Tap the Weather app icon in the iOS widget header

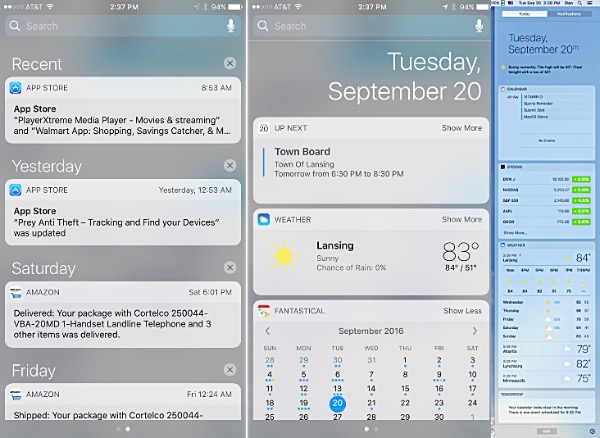pos(264,220)
